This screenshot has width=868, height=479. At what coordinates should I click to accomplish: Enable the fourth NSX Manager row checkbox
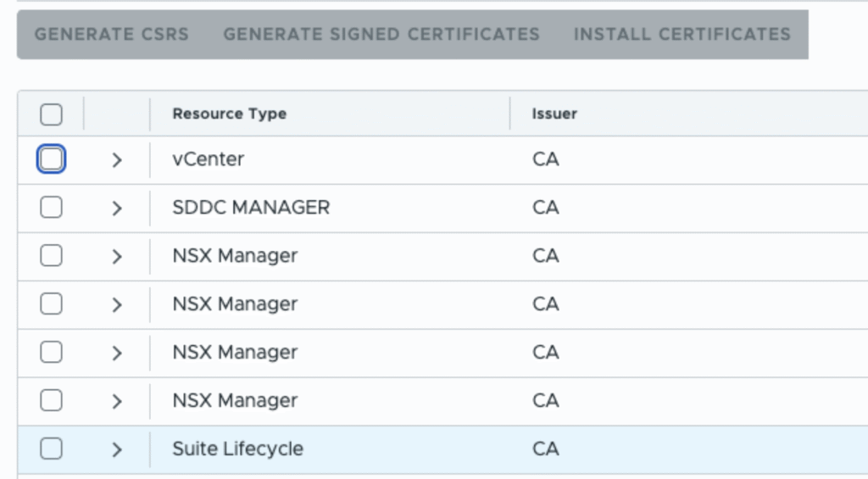point(51,401)
